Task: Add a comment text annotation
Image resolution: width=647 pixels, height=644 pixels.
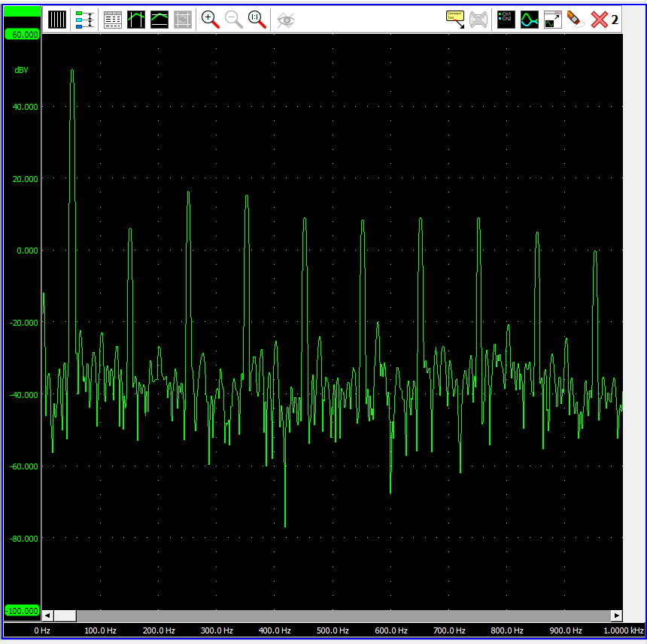Action: pos(455,20)
